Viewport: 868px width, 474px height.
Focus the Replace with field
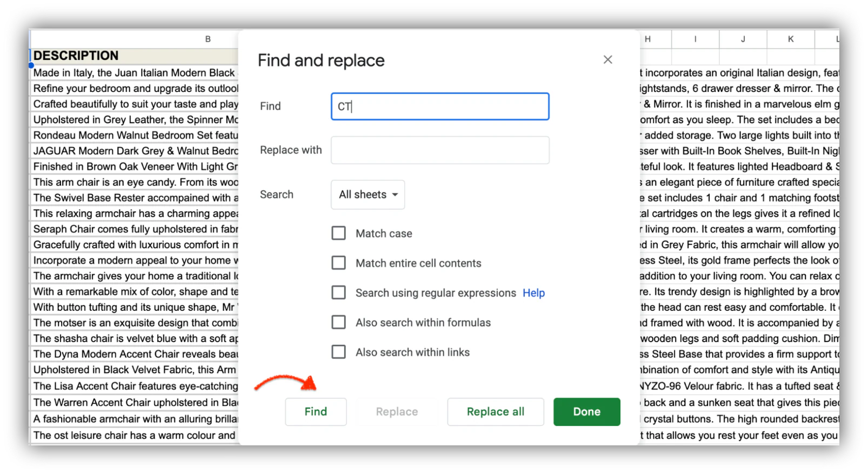[x=440, y=150]
